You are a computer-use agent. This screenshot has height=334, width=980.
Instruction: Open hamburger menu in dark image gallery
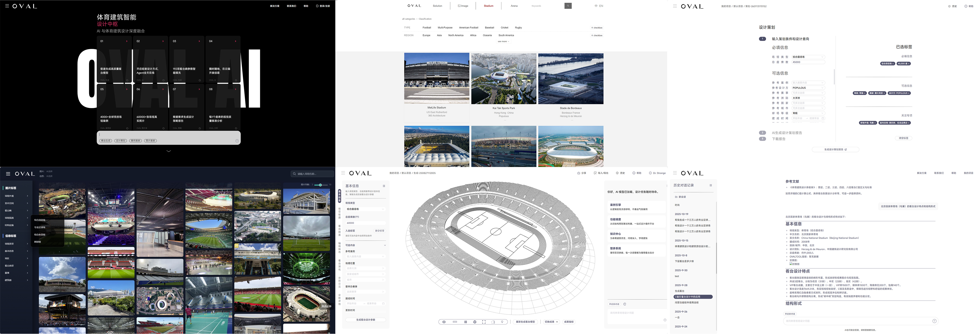pos(8,174)
